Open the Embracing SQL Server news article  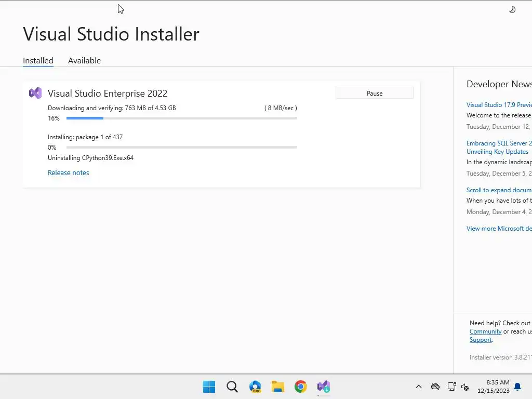499,147
